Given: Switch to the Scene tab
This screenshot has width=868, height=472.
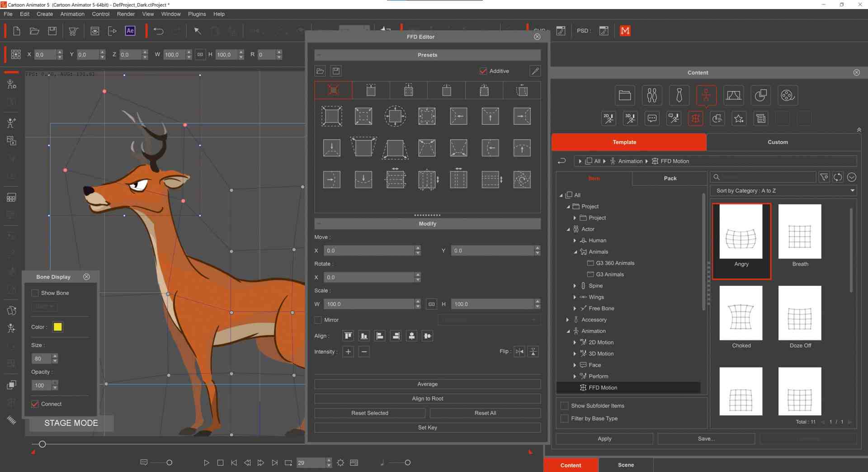Looking at the screenshot, I should (625, 465).
